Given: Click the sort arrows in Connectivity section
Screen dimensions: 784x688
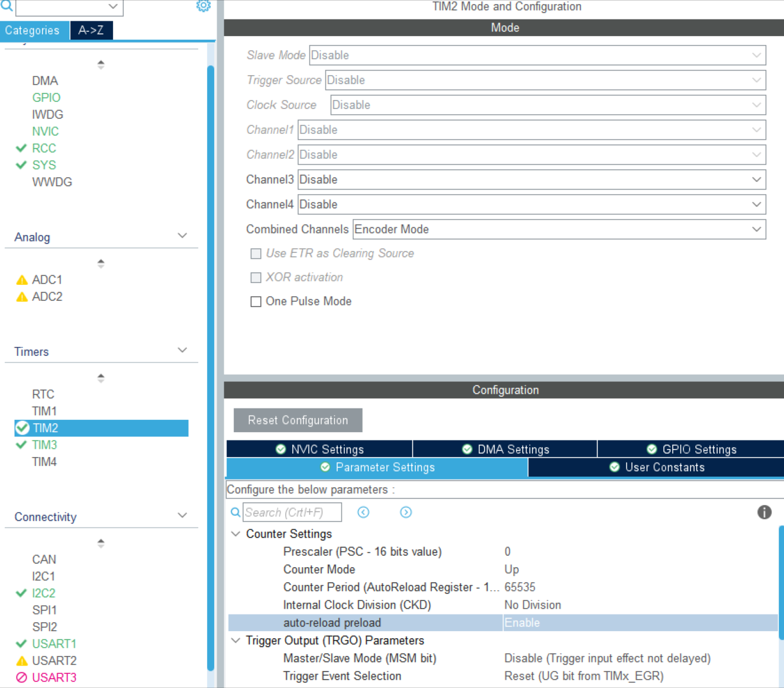Looking at the screenshot, I should coord(101,543).
